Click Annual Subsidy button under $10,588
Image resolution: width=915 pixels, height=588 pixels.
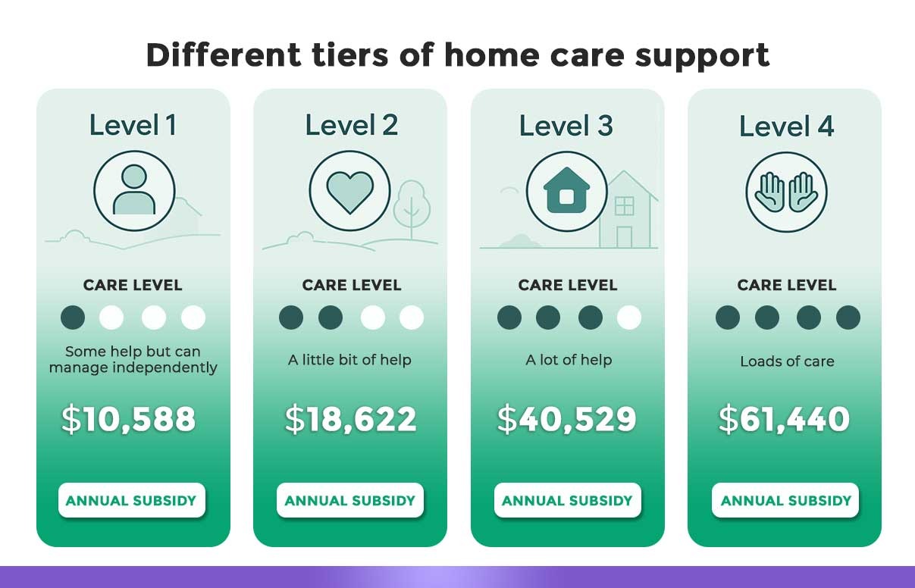coord(132,500)
